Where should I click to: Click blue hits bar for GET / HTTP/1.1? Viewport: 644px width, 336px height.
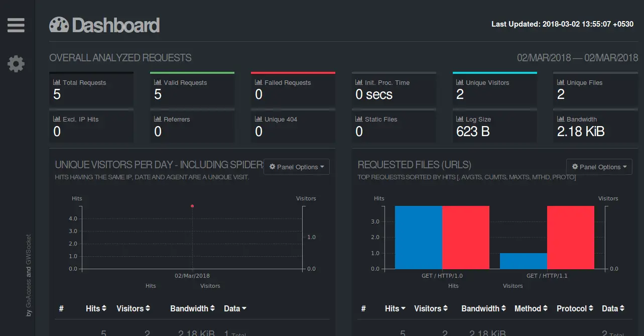524,261
